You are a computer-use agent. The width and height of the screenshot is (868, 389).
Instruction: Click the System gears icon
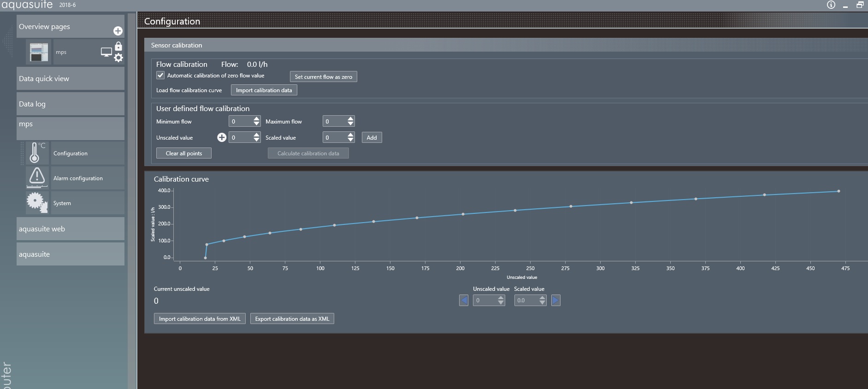coord(37,202)
